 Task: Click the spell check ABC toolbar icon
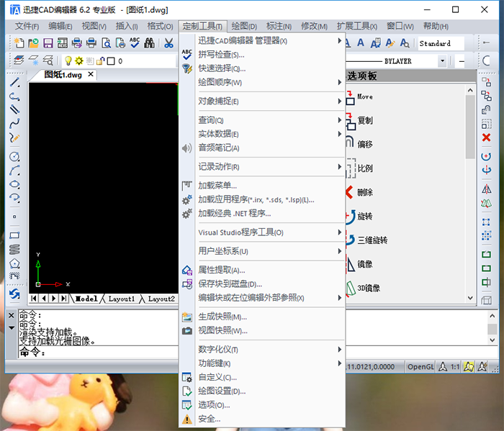pos(135,43)
